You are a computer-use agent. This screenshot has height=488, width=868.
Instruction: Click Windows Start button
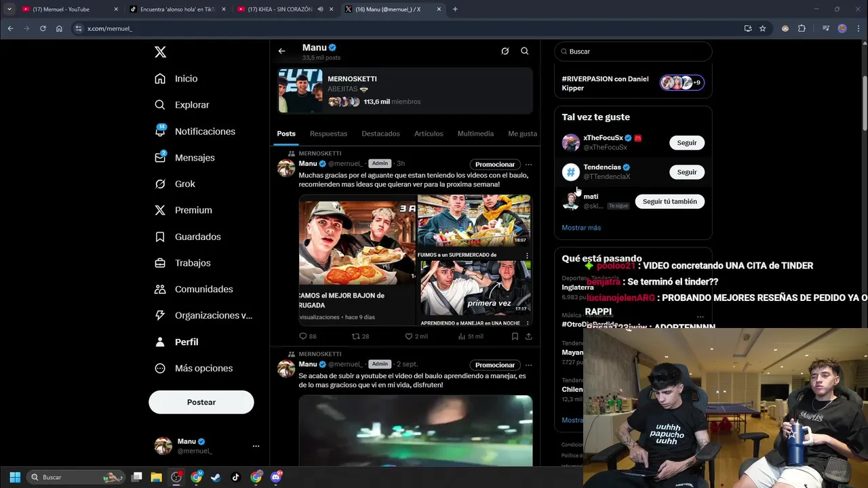coord(15,477)
